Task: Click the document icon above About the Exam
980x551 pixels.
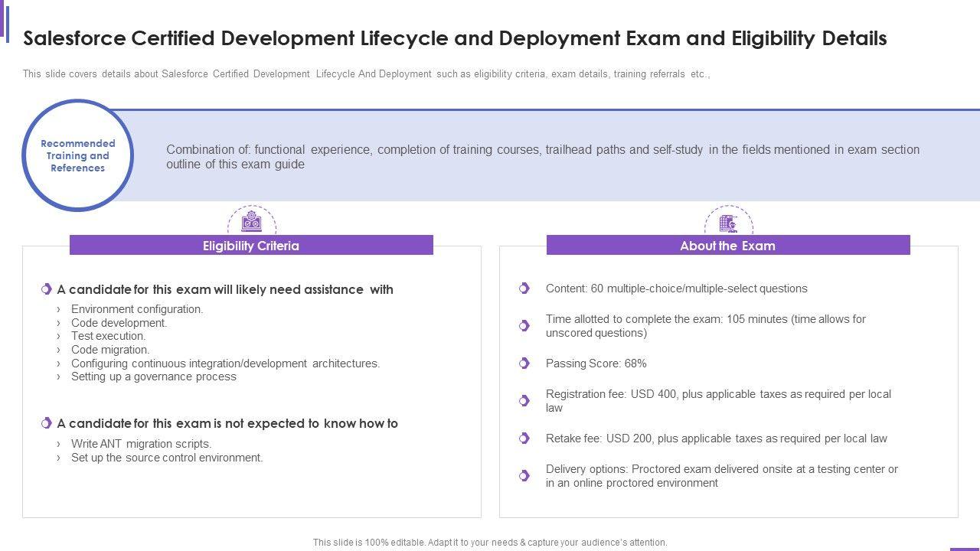Action: pos(728,223)
